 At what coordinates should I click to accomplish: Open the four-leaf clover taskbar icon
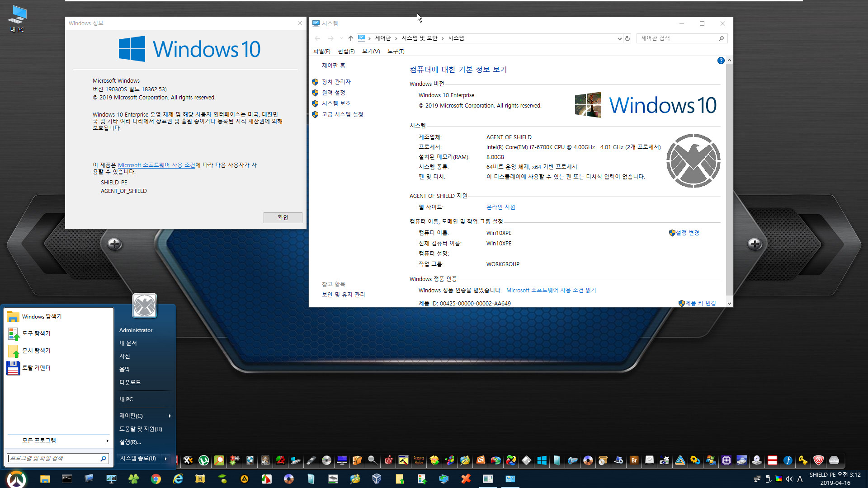tap(133, 479)
